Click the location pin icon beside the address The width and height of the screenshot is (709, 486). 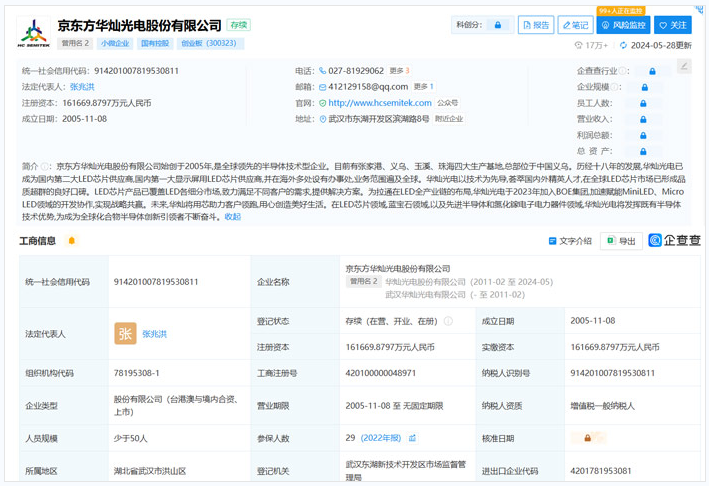322,119
